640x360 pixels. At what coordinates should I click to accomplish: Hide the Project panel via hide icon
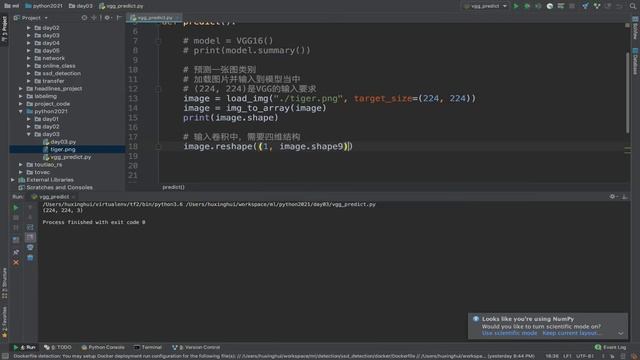click(x=119, y=18)
